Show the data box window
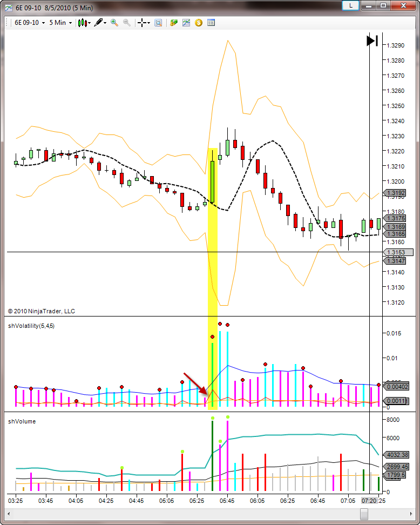This screenshot has width=420, height=525. (x=158, y=23)
